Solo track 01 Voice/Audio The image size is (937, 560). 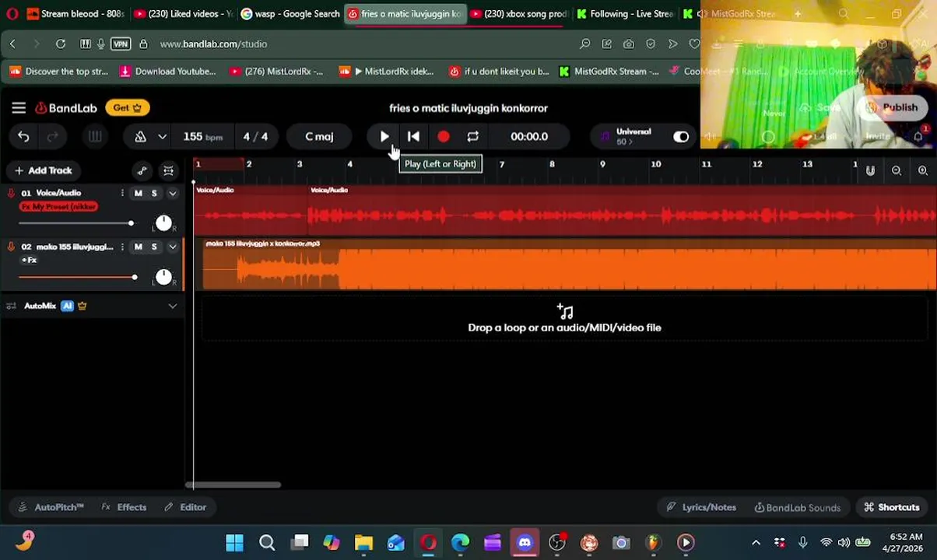(x=154, y=193)
